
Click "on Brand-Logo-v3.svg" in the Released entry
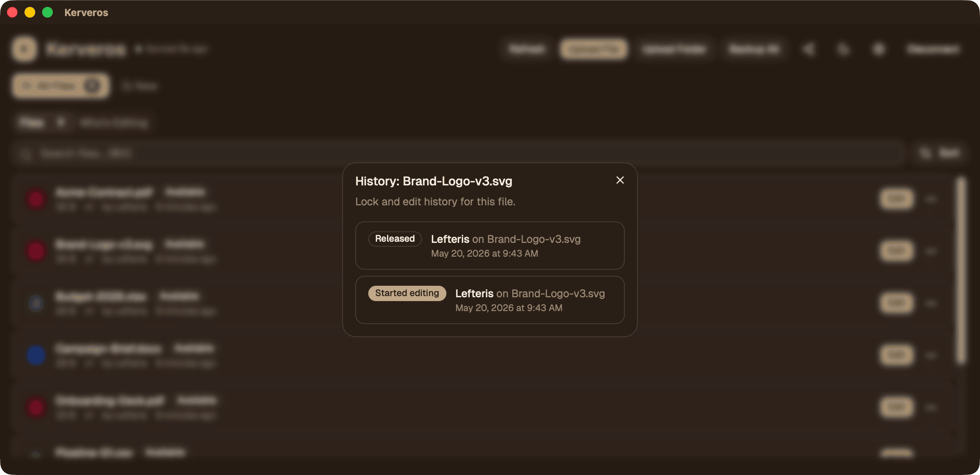pos(526,239)
